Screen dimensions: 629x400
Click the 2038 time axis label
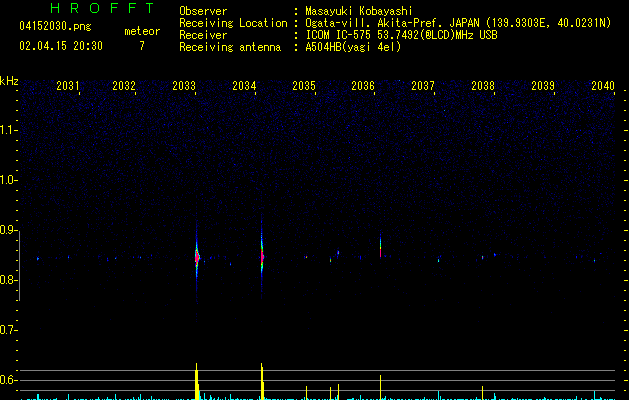pos(483,85)
